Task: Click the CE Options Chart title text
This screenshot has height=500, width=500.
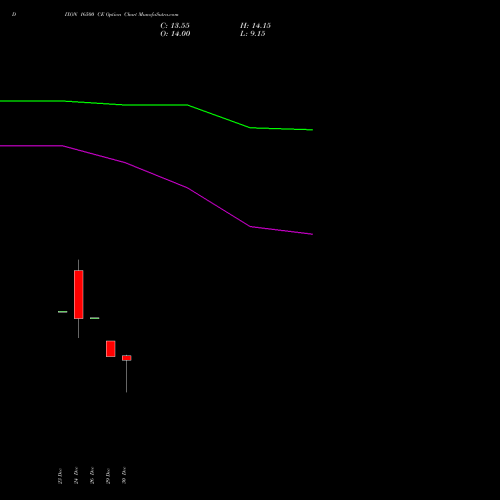Action: (x=121, y=15)
